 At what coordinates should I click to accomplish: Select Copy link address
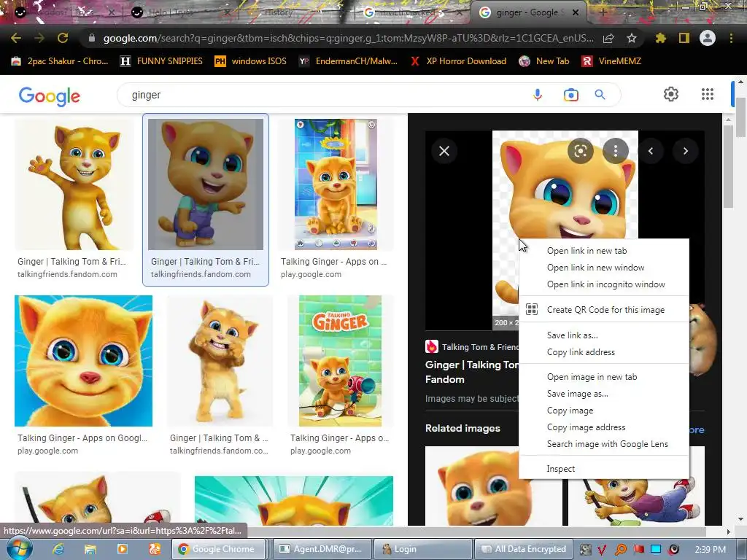(604, 352)
